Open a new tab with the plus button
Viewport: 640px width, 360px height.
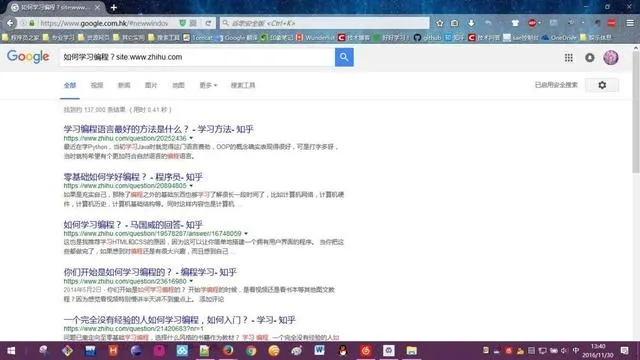pyautogui.click(x=113, y=7)
